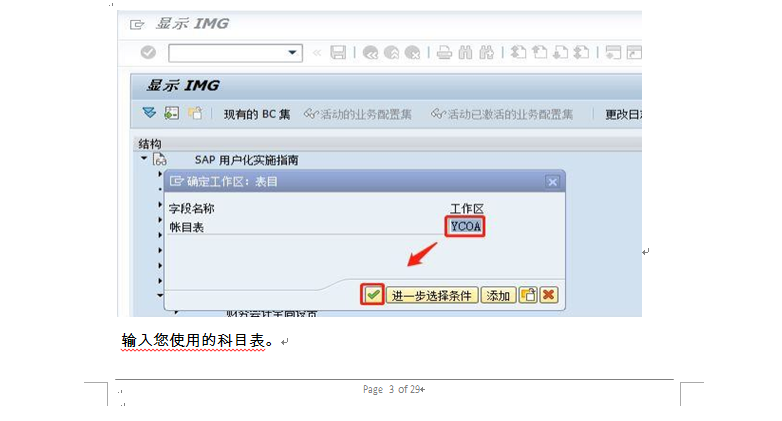Click the 工作区 column label

tap(467, 209)
